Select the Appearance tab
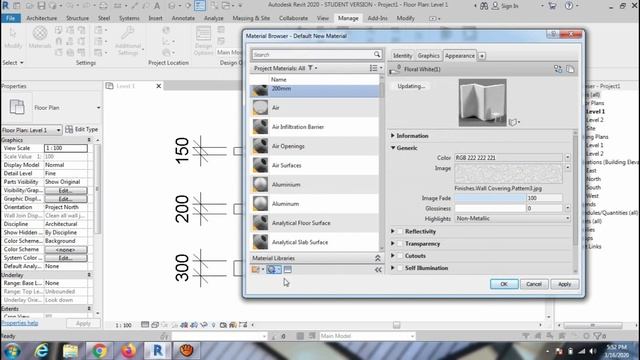This screenshot has width=640, height=360. tap(460, 56)
